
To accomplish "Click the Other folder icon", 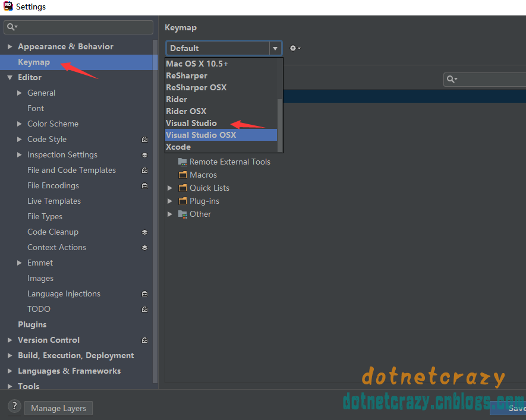I will [x=182, y=214].
